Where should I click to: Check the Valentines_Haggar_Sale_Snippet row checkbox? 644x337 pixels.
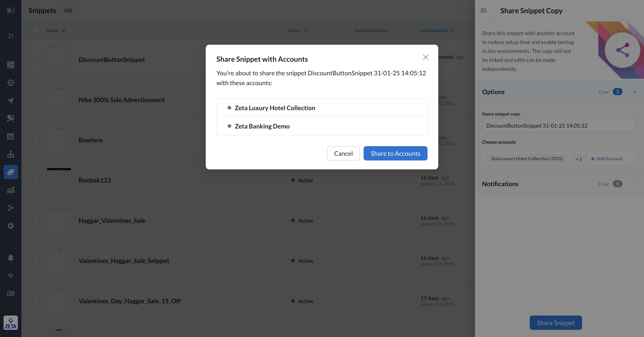coord(36,261)
